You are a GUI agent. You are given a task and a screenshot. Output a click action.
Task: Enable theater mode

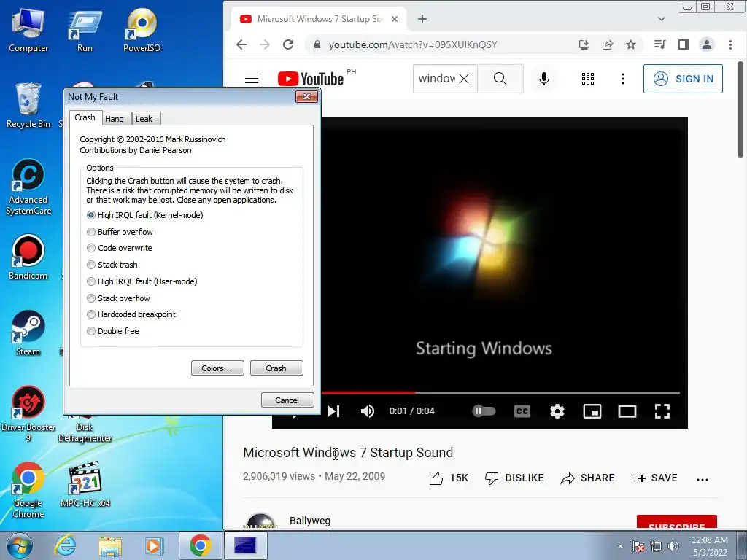point(627,411)
